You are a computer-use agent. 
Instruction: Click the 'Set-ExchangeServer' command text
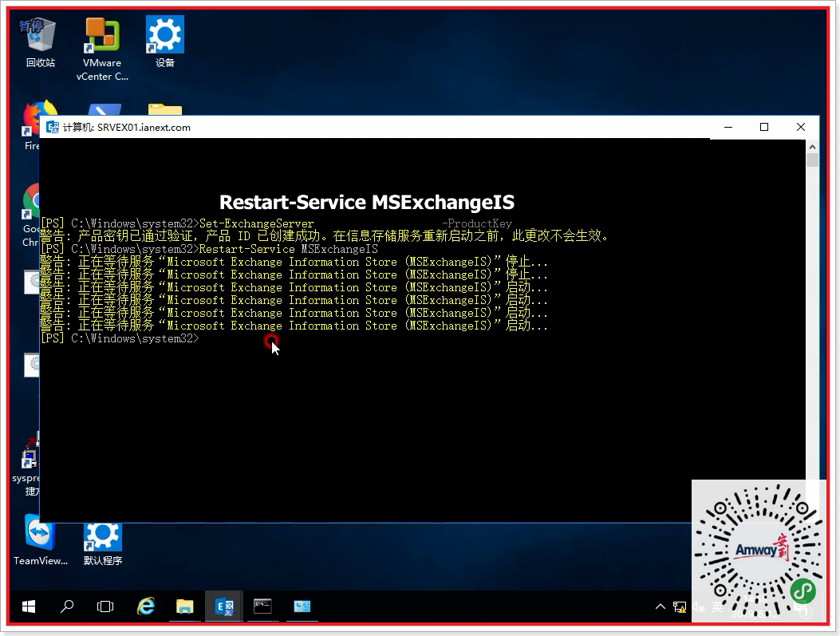point(257,223)
